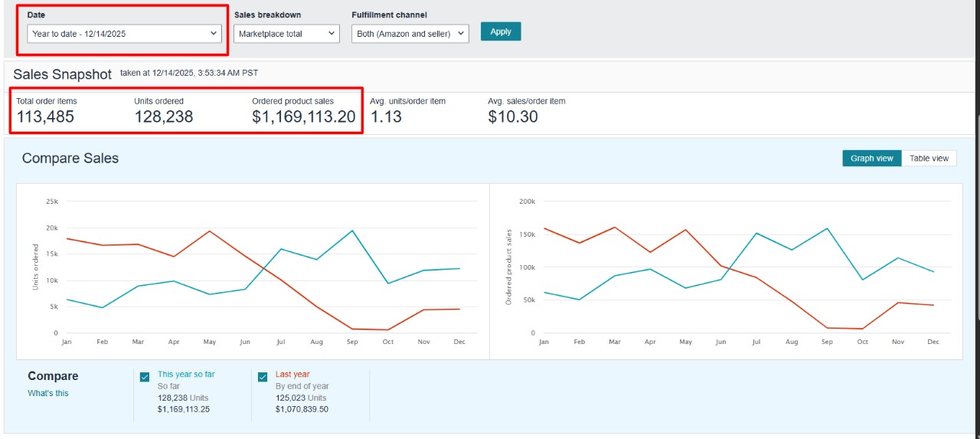Click the This year so far label
980x439 pixels.
coord(186,375)
